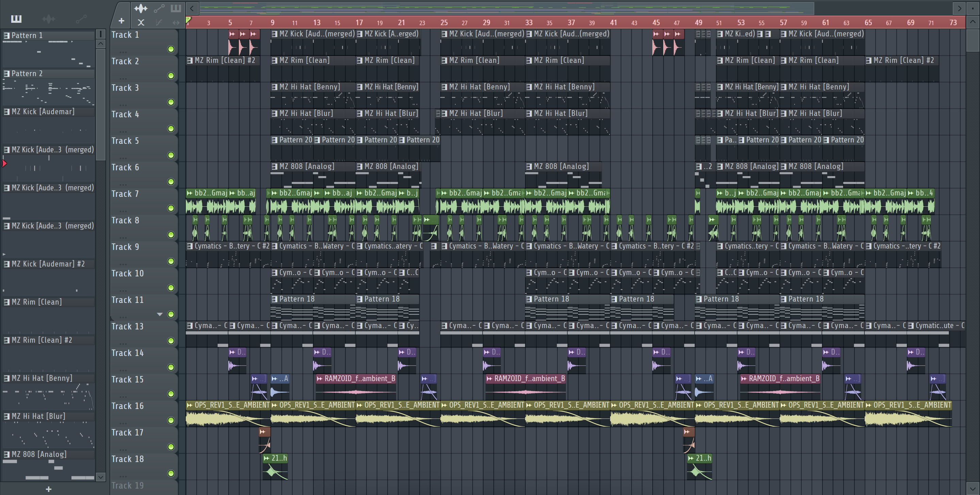Mute Track 13 with its green switch

(x=171, y=341)
